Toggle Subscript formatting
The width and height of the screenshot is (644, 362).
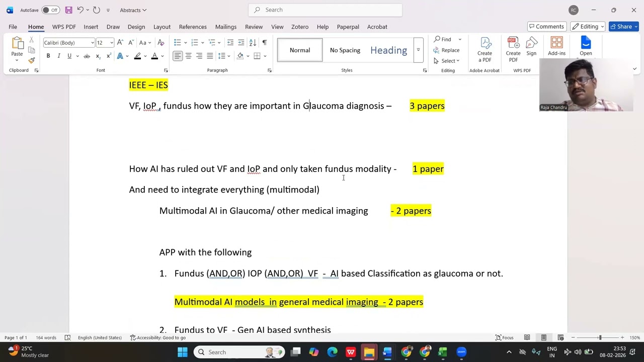click(98, 56)
